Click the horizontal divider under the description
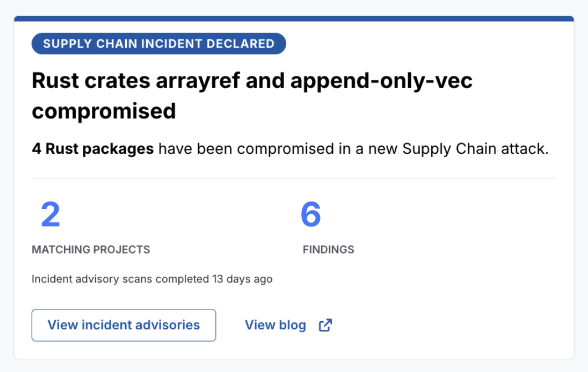This screenshot has width=588, height=372. (294, 178)
